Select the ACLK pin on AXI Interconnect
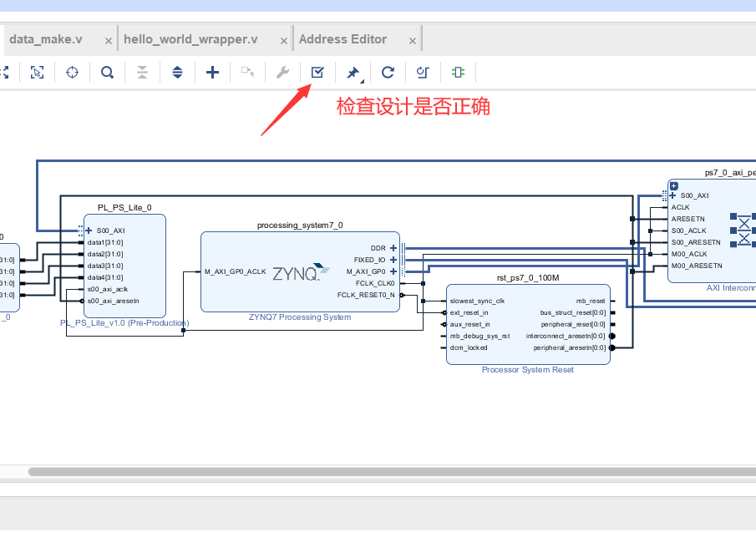Image resolution: width=756 pixels, height=537 pixels. [680, 207]
